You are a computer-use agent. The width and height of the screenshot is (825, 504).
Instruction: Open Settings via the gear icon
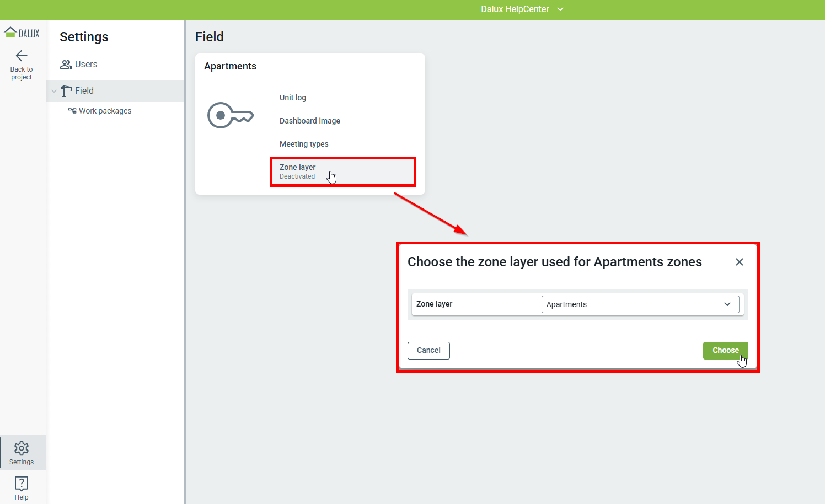tap(22, 448)
